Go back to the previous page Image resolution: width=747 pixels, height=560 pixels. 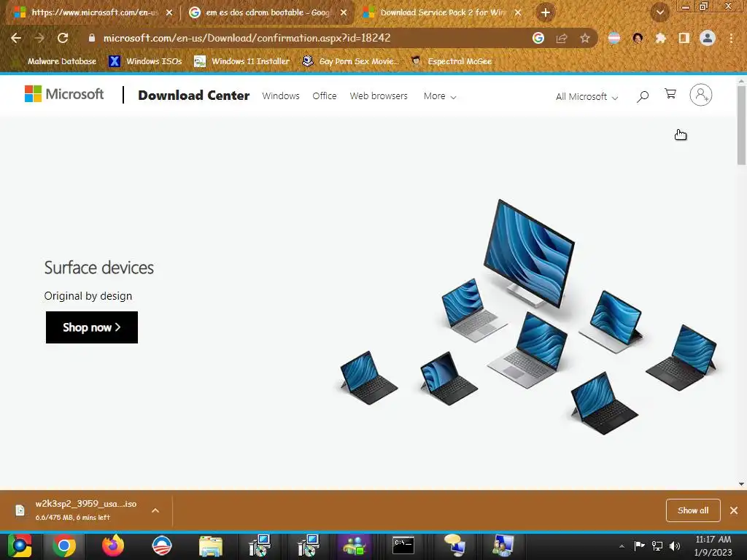pyautogui.click(x=16, y=38)
